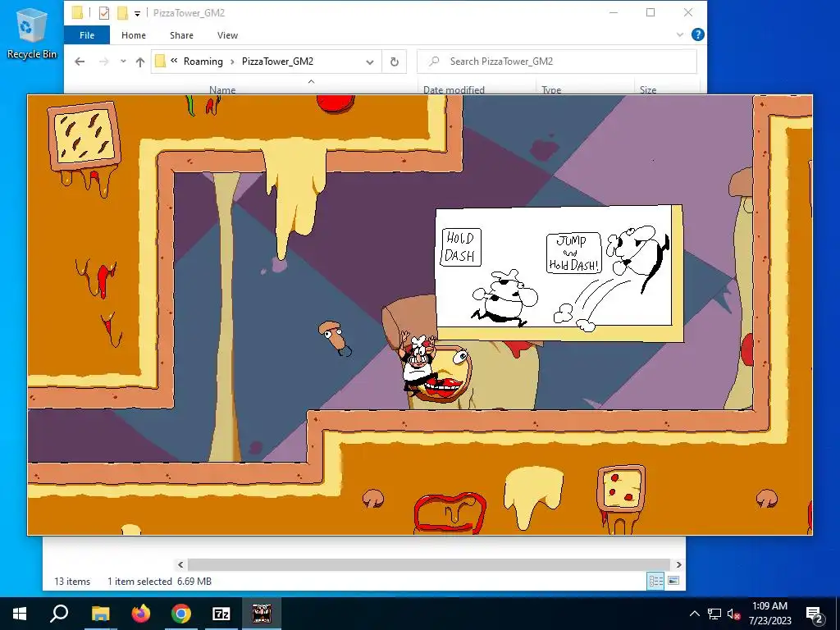
Task: Select the PizzaTower_GM2 breadcrumb
Action: coord(277,62)
